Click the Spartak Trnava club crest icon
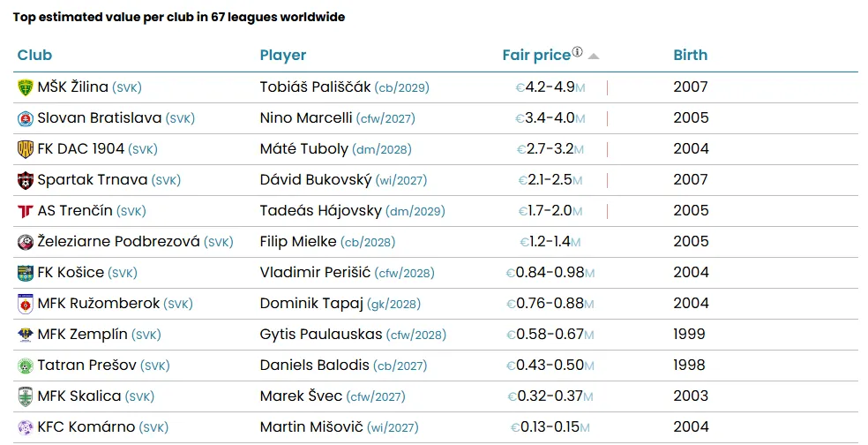Viewport: 868px width, 445px height. [25, 180]
